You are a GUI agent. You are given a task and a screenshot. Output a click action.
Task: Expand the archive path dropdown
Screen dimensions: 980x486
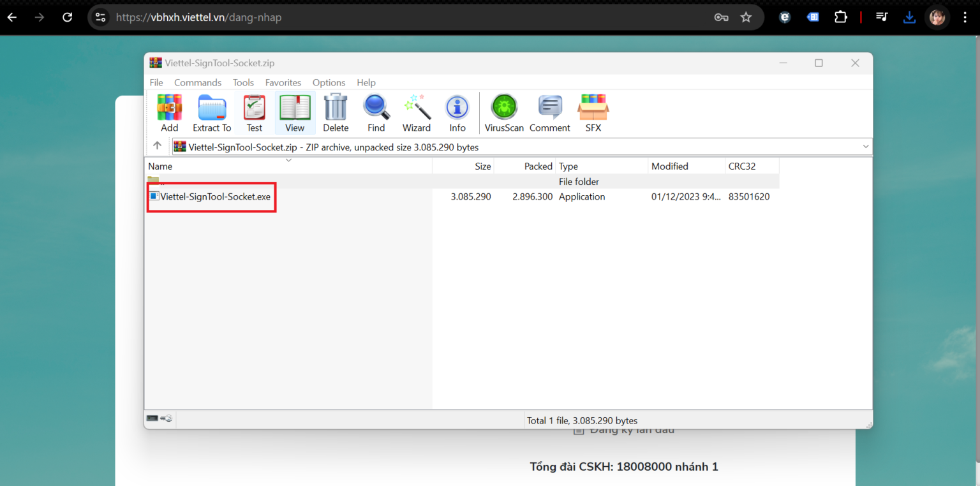coord(865,147)
